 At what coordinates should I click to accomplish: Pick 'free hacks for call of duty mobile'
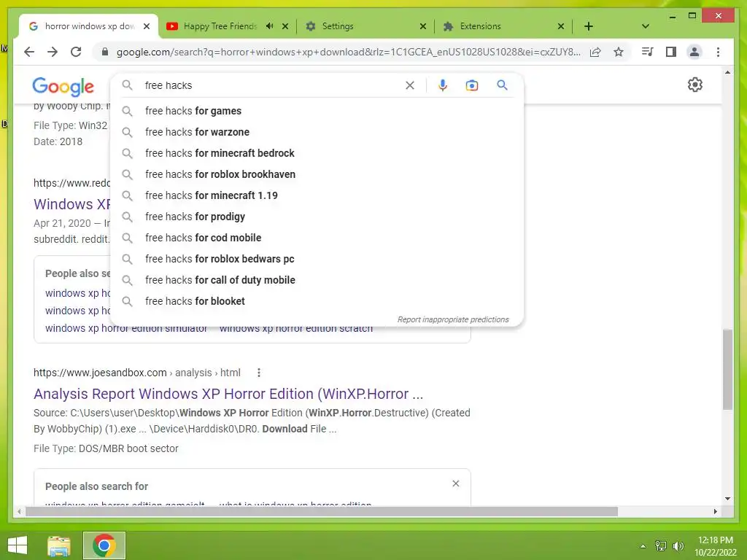click(317, 280)
